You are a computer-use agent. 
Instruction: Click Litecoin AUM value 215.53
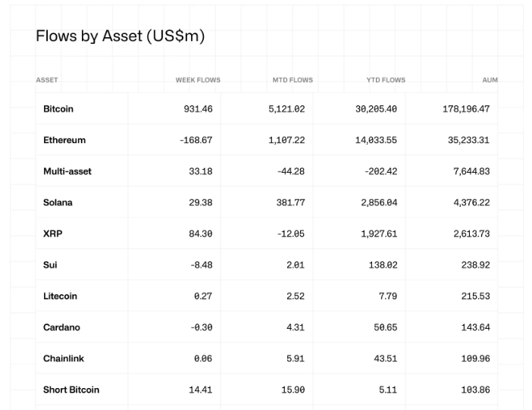pos(476,296)
